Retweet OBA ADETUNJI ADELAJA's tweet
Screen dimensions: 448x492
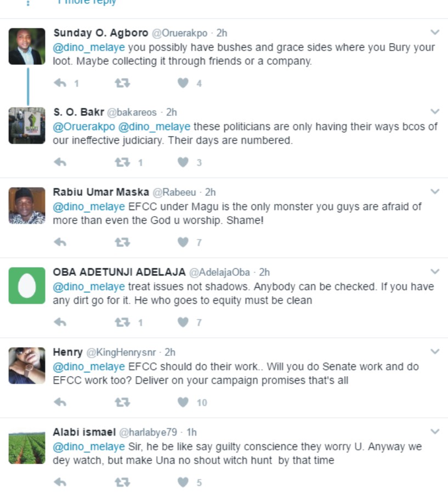pyautogui.click(x=122, y=323)
